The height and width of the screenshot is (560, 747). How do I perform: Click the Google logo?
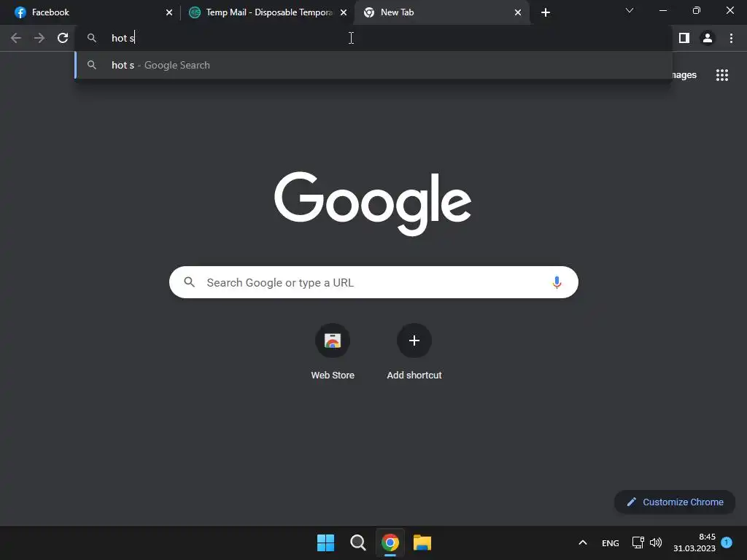[373, 204]
